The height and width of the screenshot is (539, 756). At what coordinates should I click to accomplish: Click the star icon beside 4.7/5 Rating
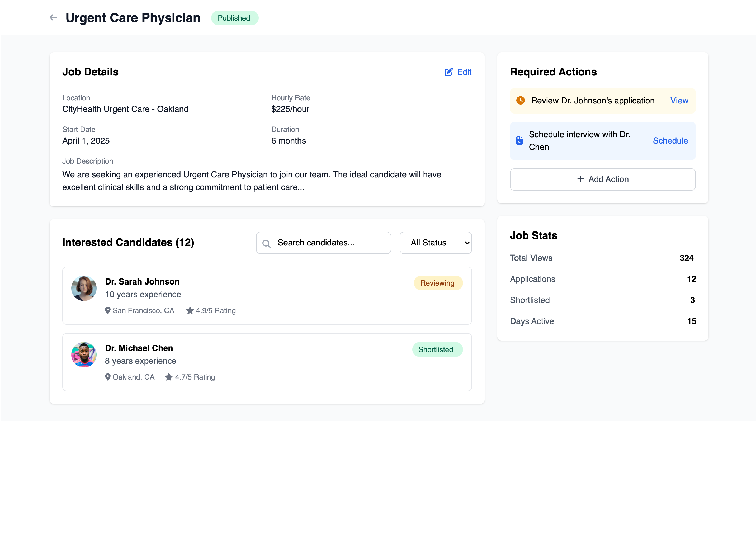[x=169, y=377]
